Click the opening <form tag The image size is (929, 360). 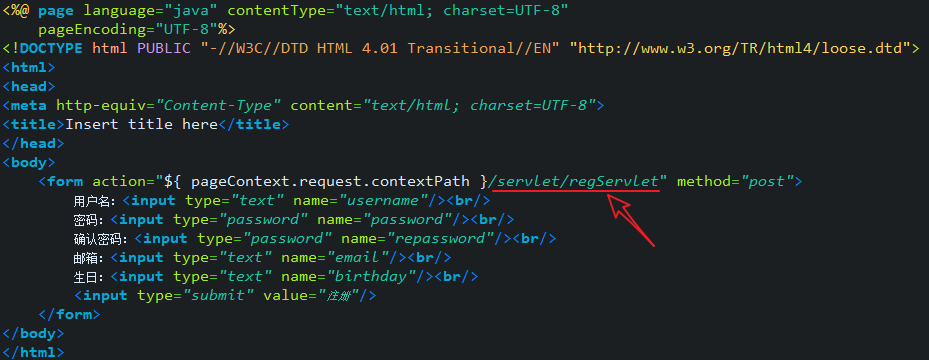click(60, 181)
